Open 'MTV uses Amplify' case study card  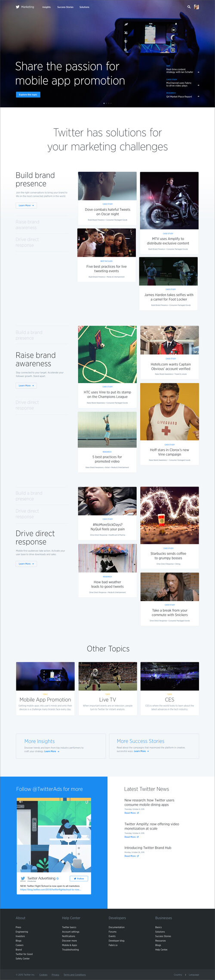pos(169,213)
